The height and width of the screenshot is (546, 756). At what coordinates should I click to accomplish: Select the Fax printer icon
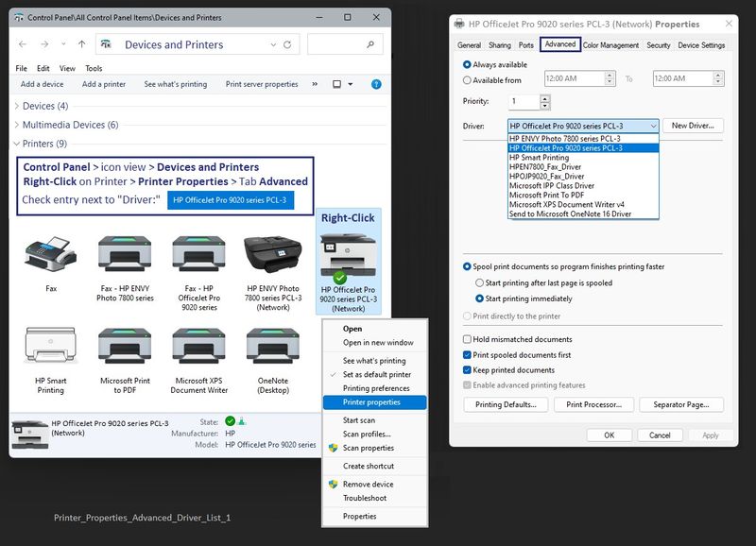pos(51,252)
